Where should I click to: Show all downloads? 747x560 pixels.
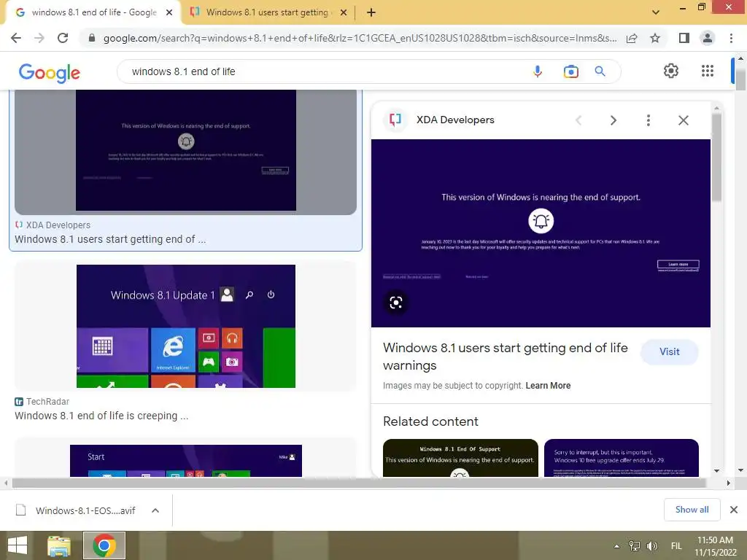coord(692,510)
